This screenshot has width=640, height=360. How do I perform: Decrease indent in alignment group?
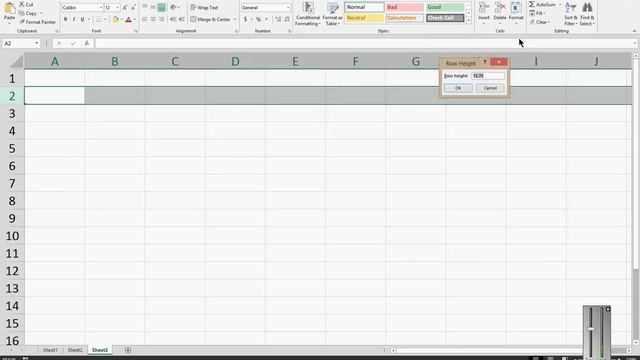pos(173,19)
